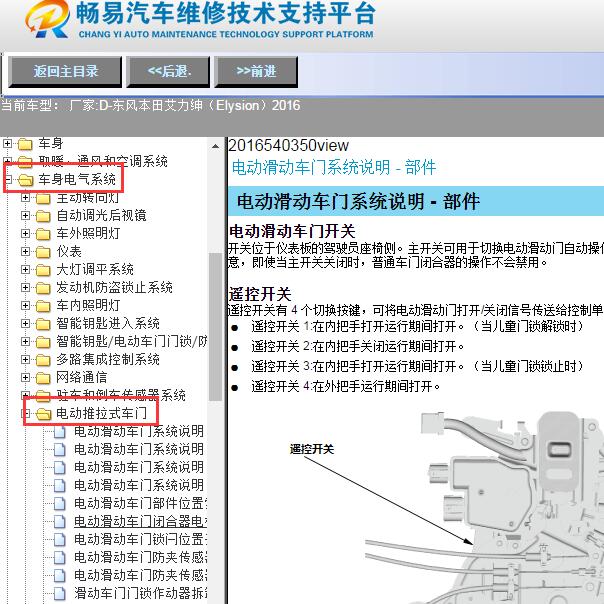Click the folder icon beside 多路集成控制系统
Viewport: 604px width, 604px height.
[43, 360]
